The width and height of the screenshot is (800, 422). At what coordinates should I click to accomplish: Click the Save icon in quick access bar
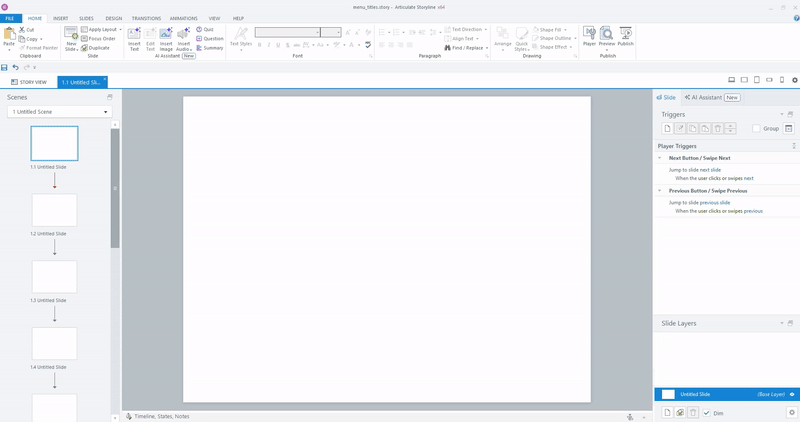point(5,67)
